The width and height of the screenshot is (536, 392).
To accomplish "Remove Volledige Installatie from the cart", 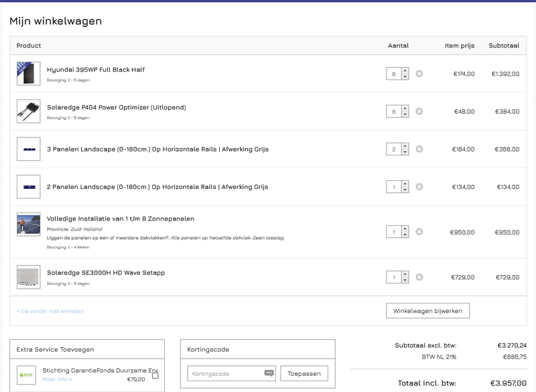I will pyautogui.click(x=419, y=232).
